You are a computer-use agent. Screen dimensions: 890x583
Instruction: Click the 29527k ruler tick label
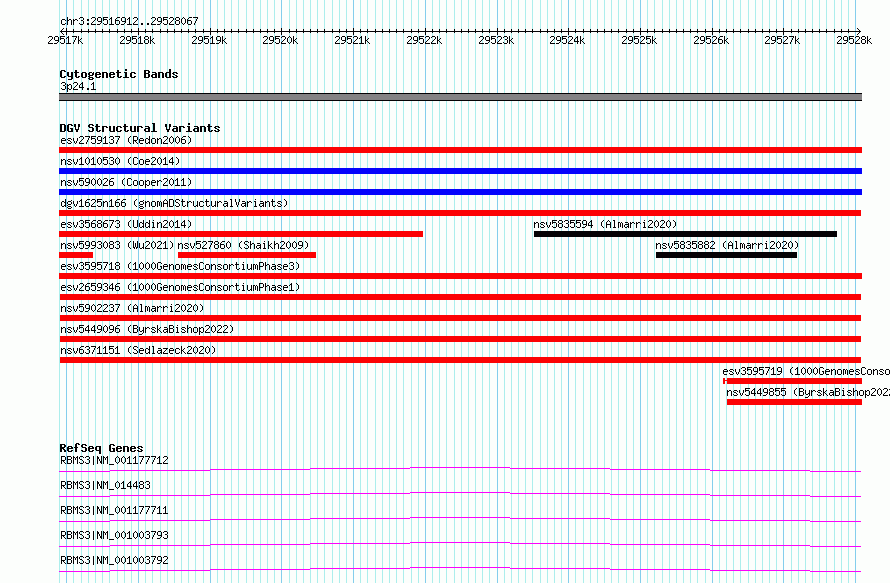(782, 40)
